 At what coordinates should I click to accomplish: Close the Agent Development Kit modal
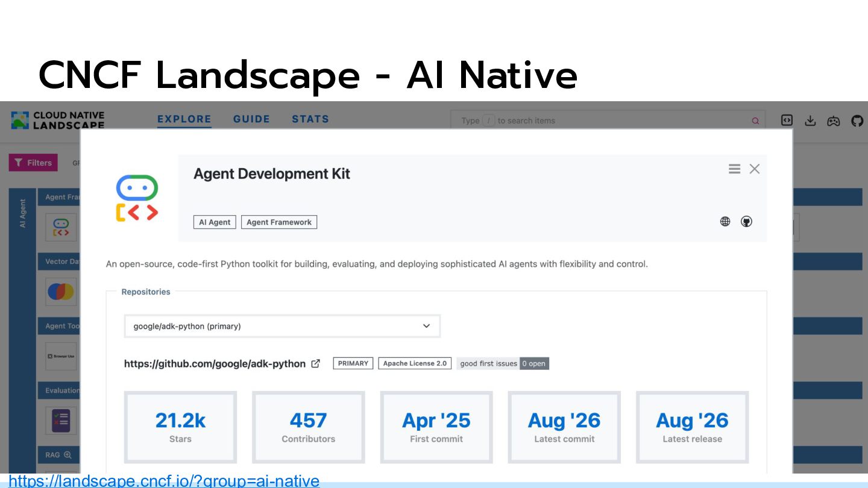[x=755, y=169]
